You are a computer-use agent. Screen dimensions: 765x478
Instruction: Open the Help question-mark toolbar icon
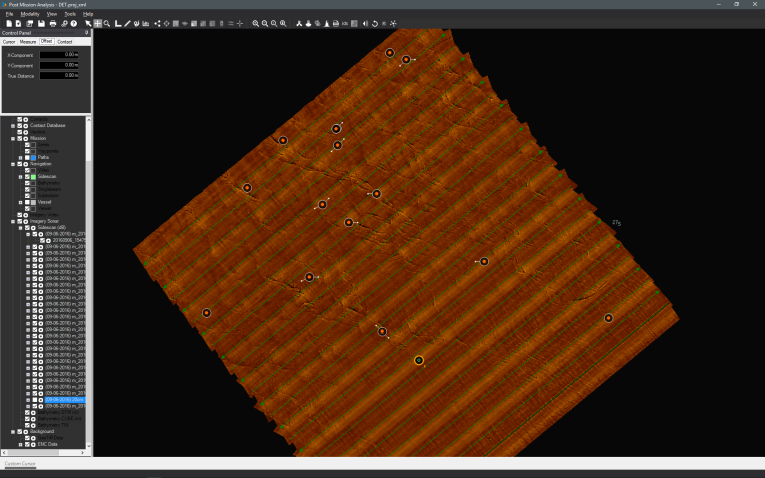pos(74,23)
